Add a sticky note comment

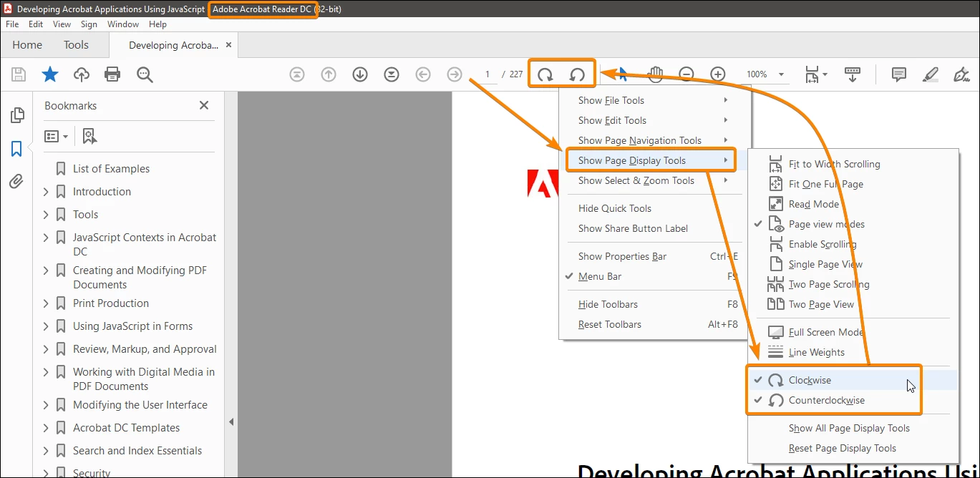click(899, 74)
